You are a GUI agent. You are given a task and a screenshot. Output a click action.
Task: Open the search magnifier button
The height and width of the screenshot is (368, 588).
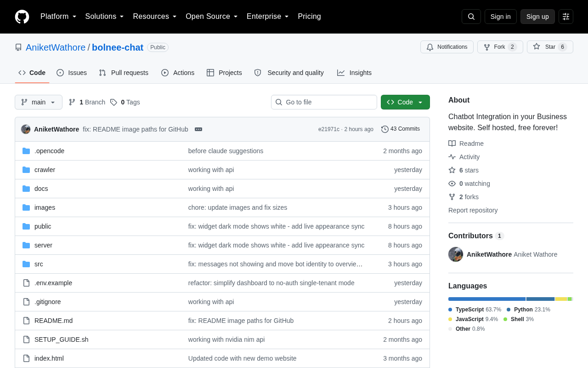point(471,17)
